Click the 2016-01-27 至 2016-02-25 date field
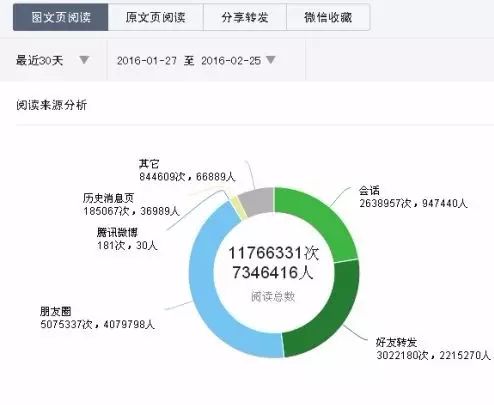 (x=196, y=60)
